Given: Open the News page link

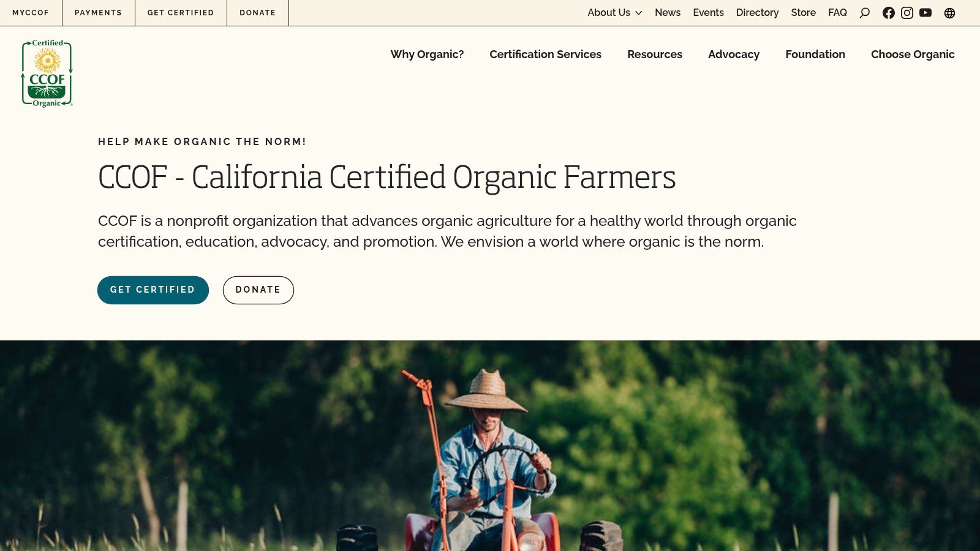Looking at the screenshot, I should [x=667, y=13].
